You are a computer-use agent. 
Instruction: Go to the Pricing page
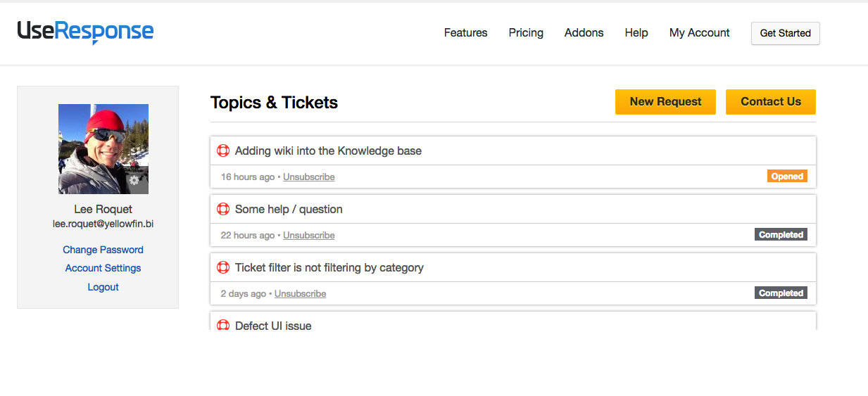526,33
